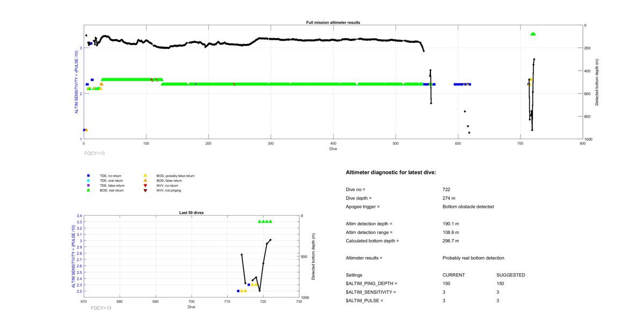
Task: Click the blue square at 2.3 in Last 50 dives plot
Action: tap(248, 285)
